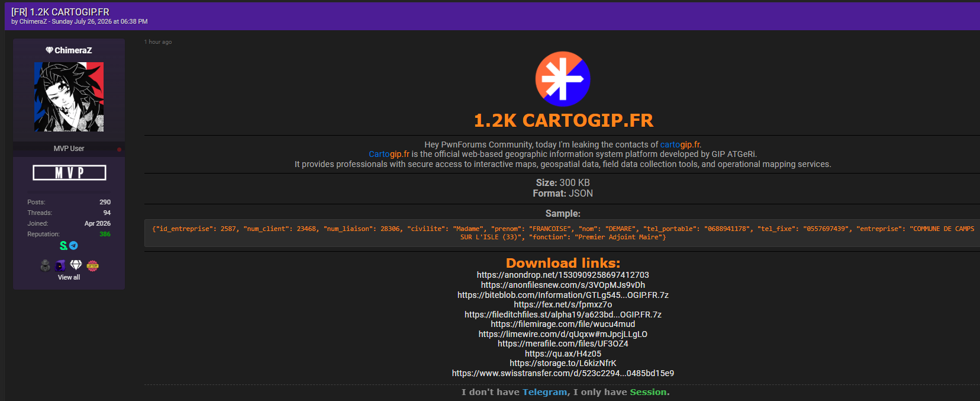Open the cartogip.fr link in first sentence
This screenshot has width=980, height=401.
coord(680,145)
